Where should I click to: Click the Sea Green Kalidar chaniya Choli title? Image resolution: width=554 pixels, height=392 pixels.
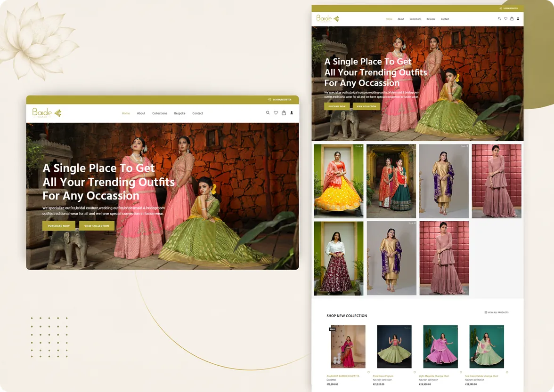click(x=481, y=376)
